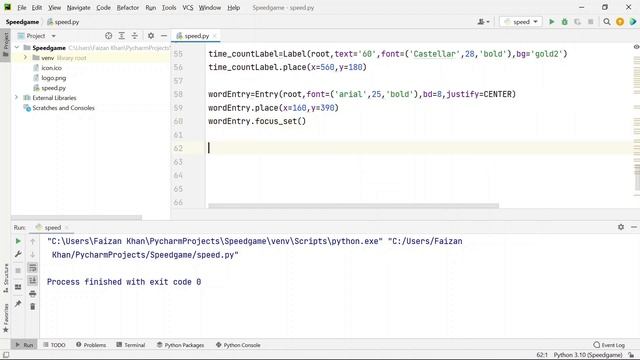Viewport: 640px width, 360px height.
Task: Expand External Libraries node
Action: [16, 98]
